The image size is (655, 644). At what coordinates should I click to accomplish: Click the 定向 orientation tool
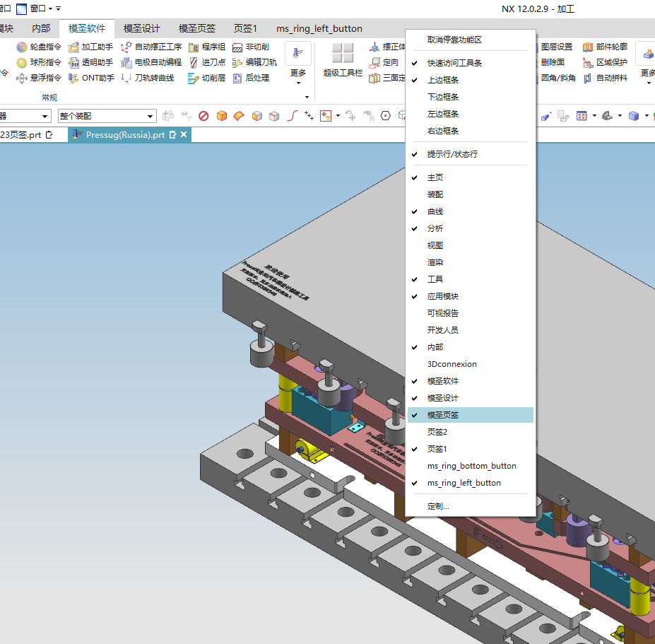tap(384, 62)
